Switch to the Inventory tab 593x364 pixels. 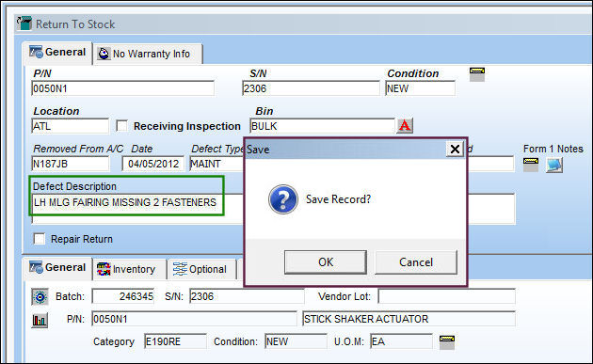pyautogui.click(x=129, y=270)
